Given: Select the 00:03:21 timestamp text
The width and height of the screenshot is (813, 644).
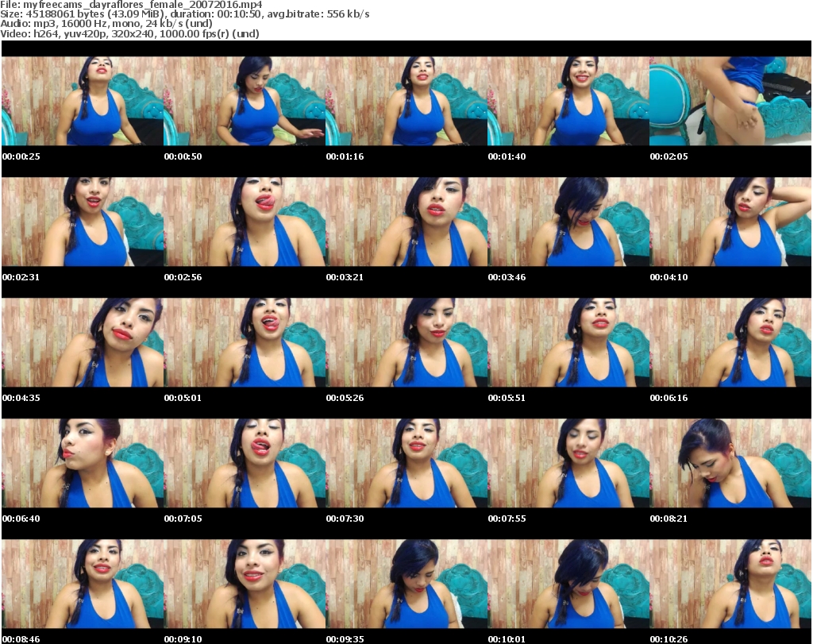Looking at the screenshot, I should tap(345, 277).
